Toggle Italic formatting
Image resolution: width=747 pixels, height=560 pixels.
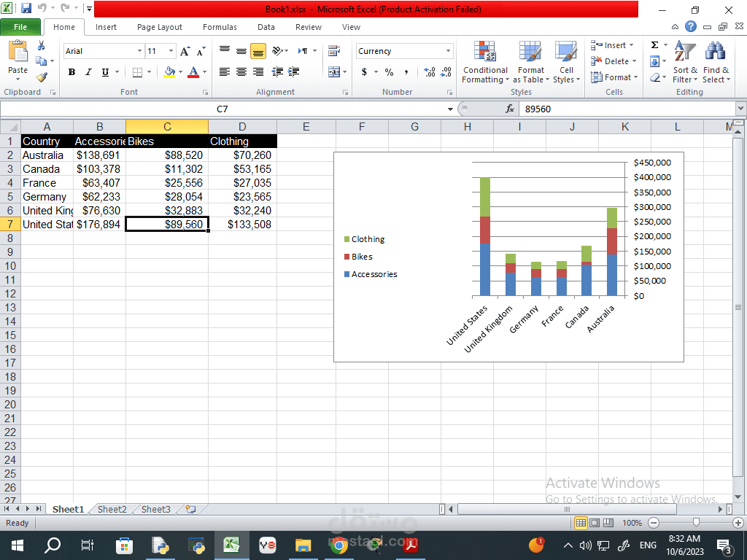pyautogui.click(x=88, y=72)
